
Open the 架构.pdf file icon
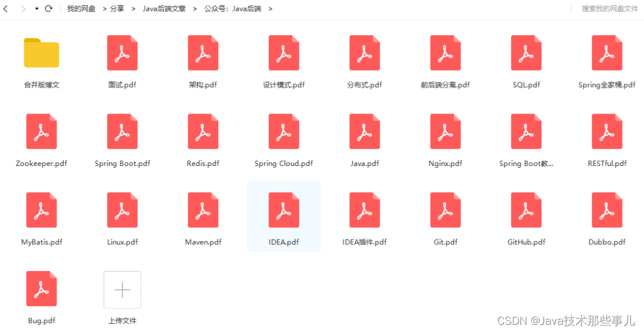pyautogui.click(x=203, y=53)
